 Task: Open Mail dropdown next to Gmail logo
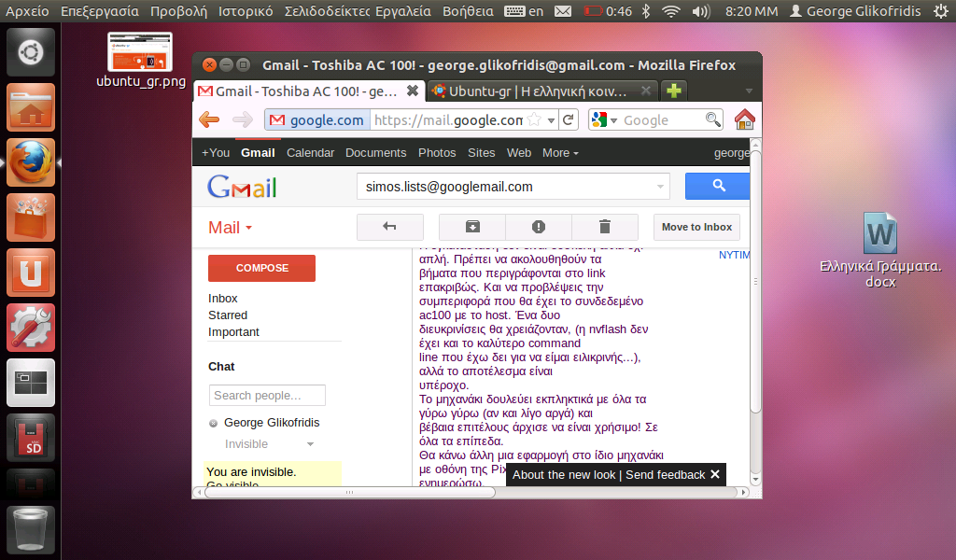point(230,228)
